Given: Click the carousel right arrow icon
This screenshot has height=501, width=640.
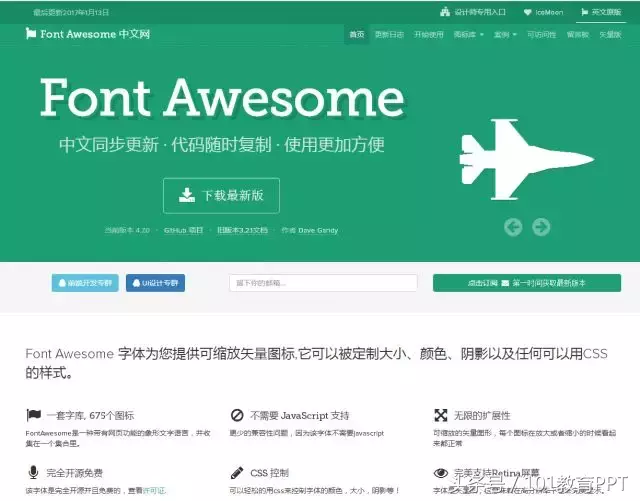Looking at the screenshot, I should 541,227.
